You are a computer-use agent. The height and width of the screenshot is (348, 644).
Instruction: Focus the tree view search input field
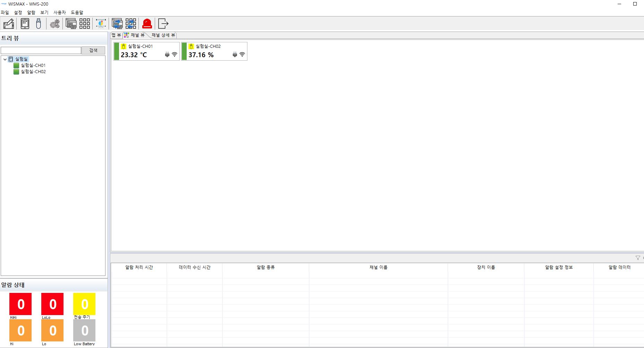point(41,50)
